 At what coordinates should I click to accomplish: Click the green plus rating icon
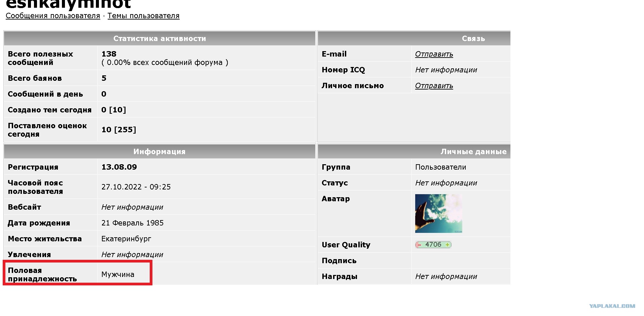[448, 245]
